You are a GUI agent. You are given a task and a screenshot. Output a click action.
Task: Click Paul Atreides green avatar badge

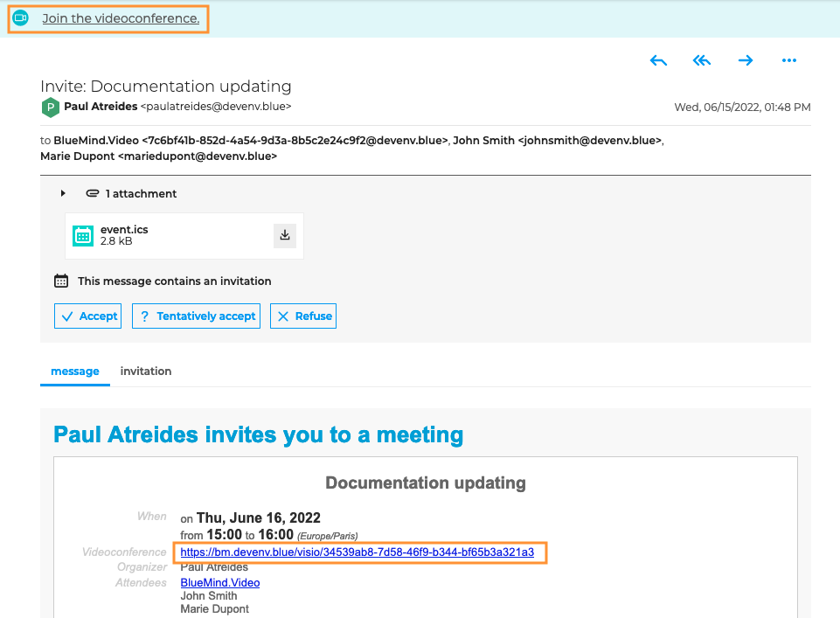[x=51, y=108]
